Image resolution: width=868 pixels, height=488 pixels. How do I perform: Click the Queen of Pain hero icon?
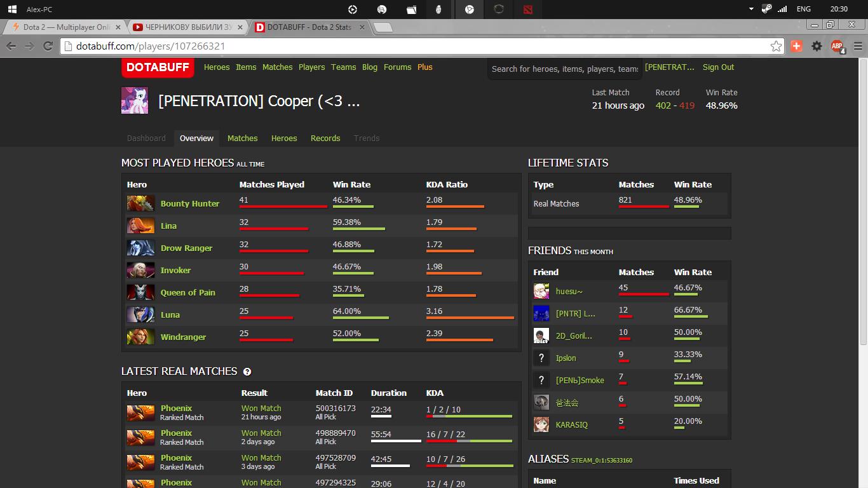point(140,292)
